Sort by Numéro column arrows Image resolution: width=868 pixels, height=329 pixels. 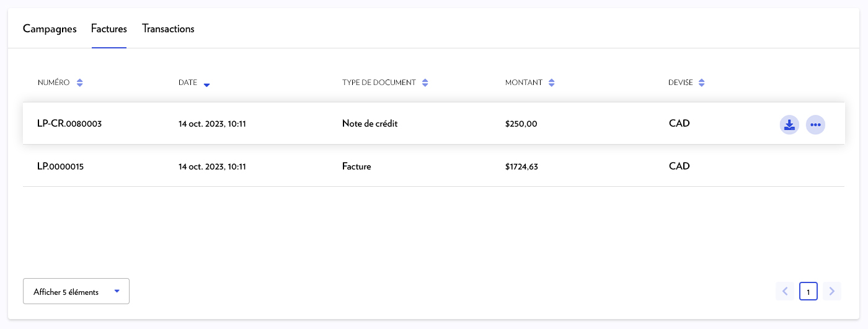[79, 83]
